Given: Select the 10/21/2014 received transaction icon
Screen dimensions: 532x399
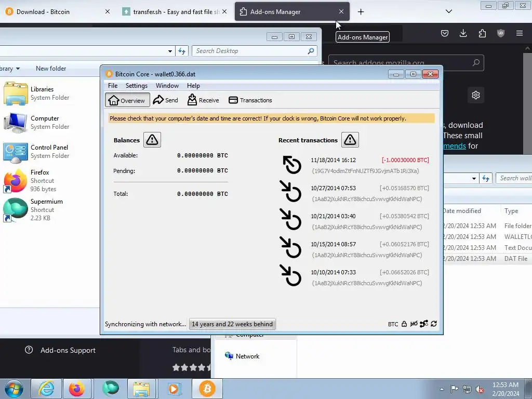Looking at the screenshot, I should 290,220.
